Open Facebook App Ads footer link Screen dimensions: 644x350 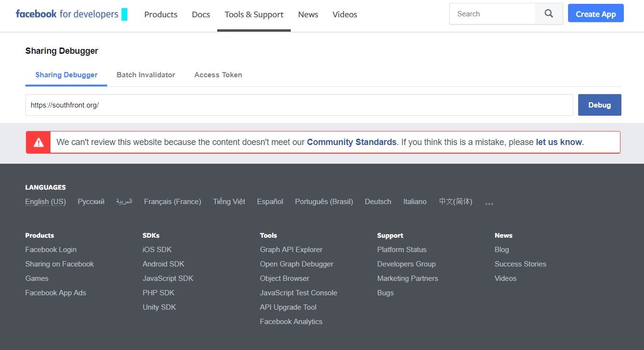point(55,293)
